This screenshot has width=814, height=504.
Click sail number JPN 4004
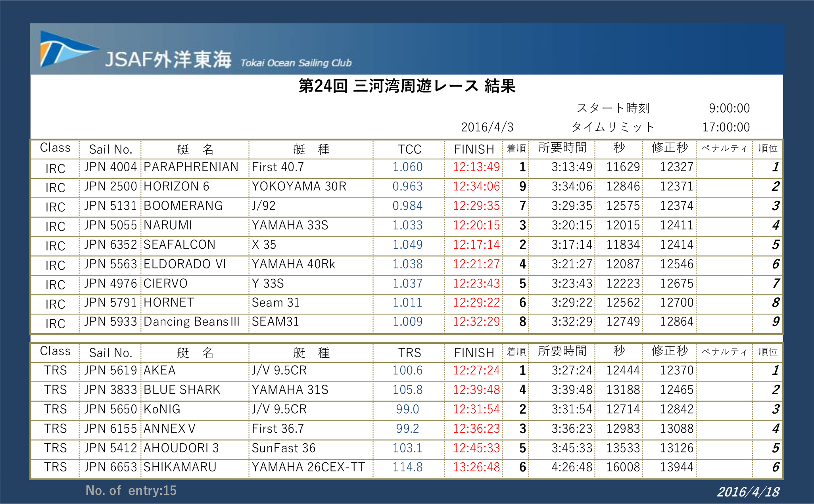click(110, 167)
